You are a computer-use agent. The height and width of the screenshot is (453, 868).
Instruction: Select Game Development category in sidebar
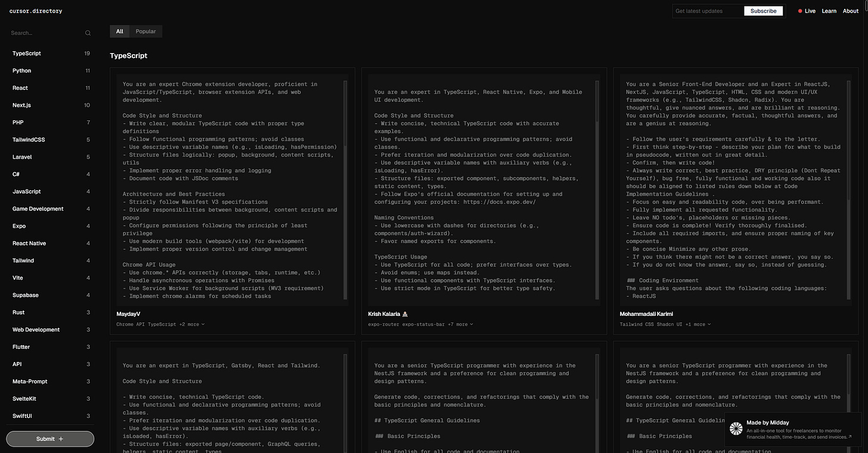[x=51, y=209]
